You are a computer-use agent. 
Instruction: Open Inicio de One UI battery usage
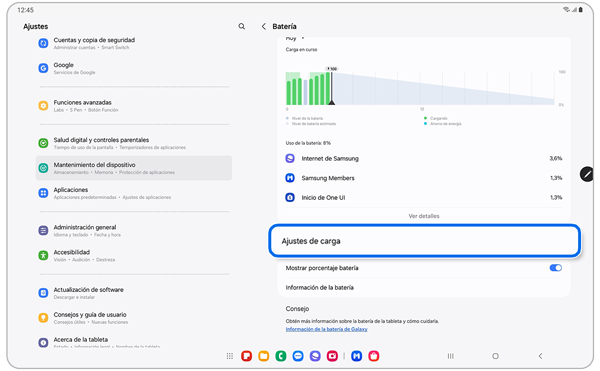click(424, 197)
